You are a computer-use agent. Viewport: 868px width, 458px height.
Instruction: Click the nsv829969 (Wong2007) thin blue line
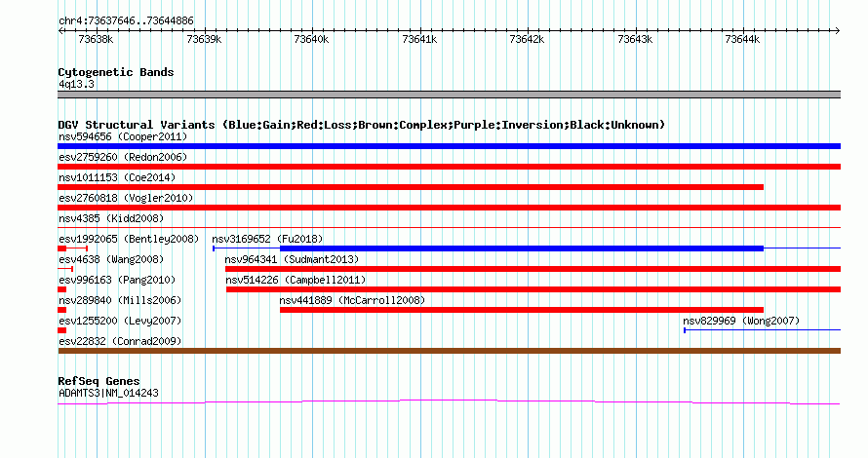click(763, 330)
